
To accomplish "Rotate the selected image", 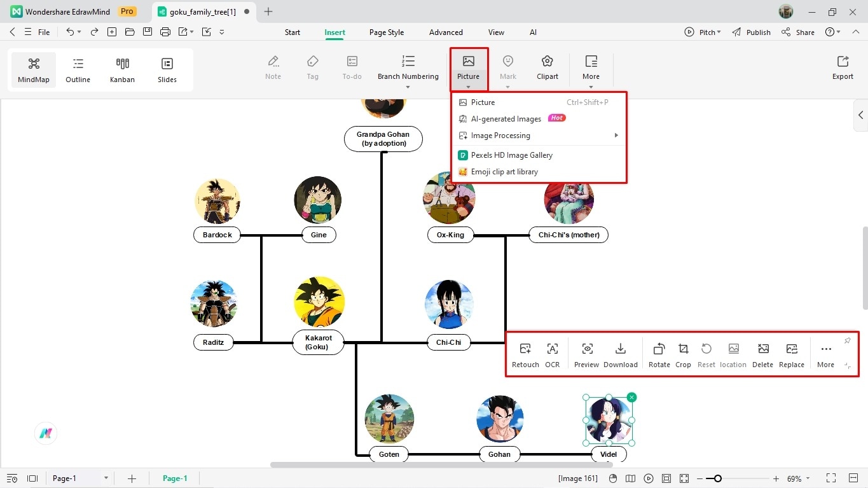I will tap(659, 355).
